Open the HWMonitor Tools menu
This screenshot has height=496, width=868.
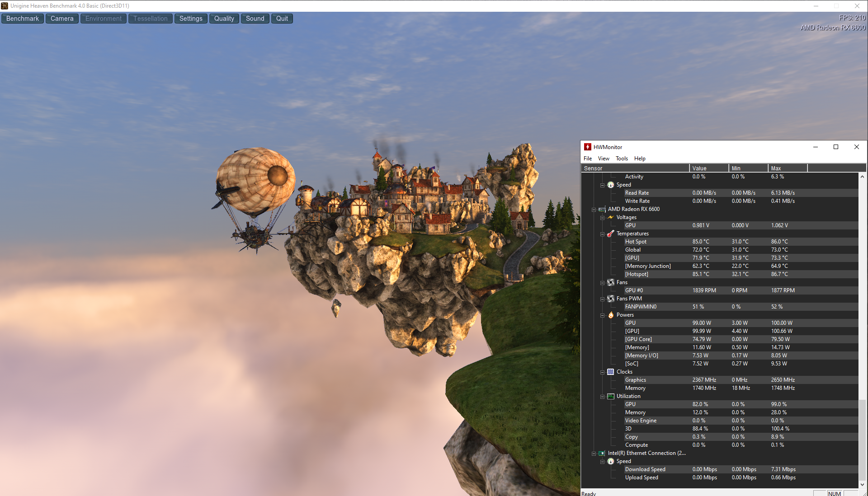click(x=622, y=159)
